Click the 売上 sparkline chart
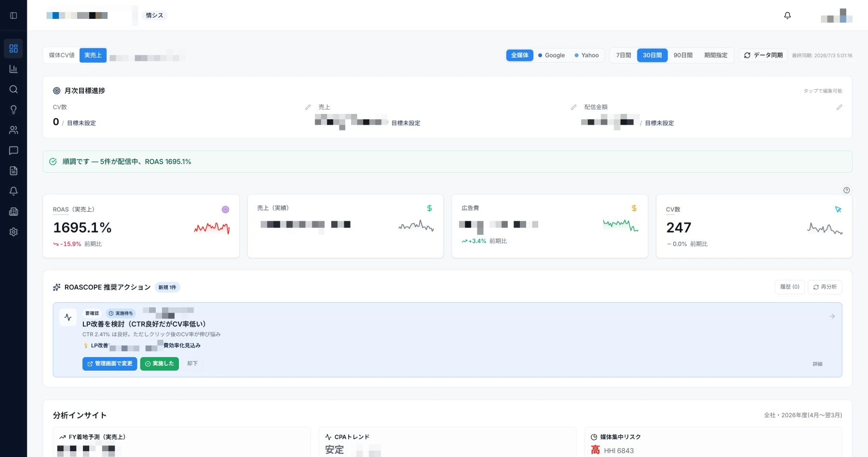Screen dimensions: 868x457 416,225
